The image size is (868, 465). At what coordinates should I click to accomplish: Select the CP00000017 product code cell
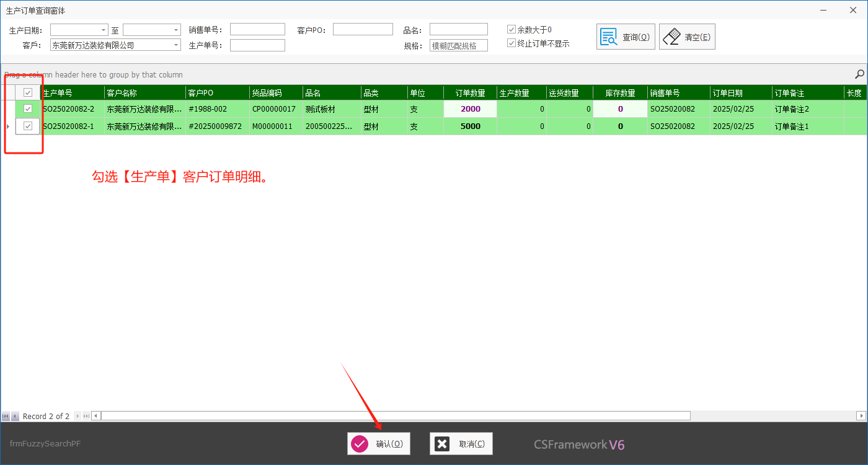click(x=276, y=109)
